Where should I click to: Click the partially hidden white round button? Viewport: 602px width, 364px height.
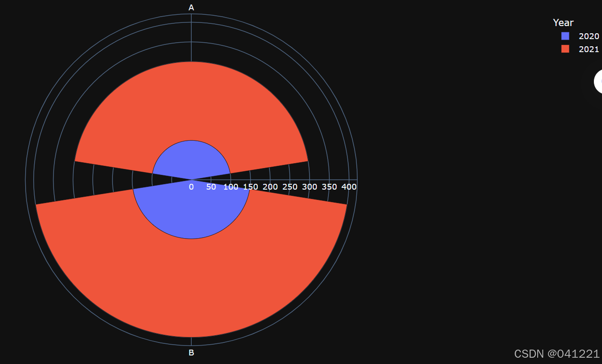[x=598, y=82]
